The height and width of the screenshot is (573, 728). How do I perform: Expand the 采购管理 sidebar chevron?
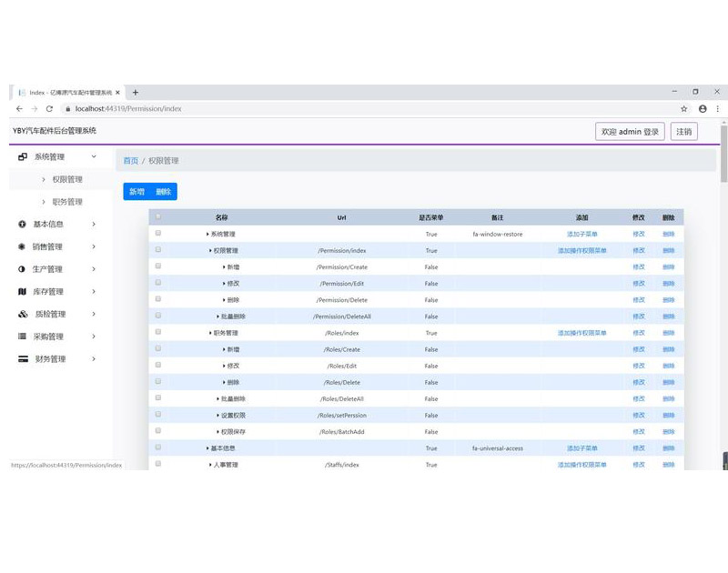click(x=94, y=337)
